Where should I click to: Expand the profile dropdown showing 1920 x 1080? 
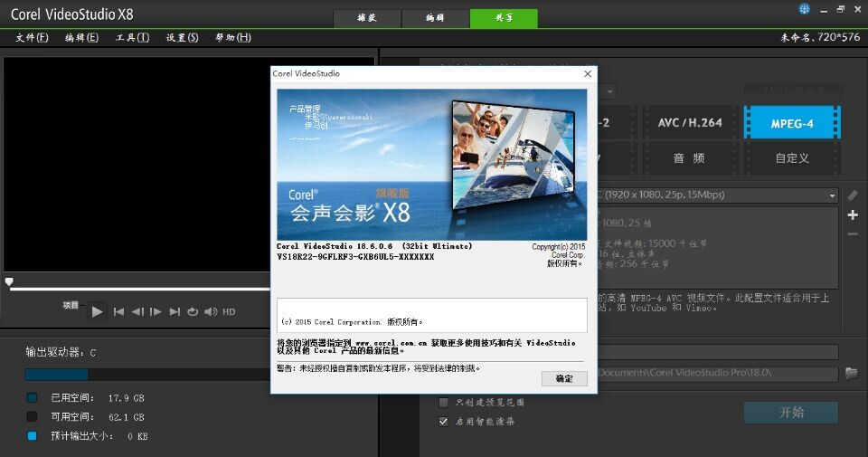click(832, 195)
